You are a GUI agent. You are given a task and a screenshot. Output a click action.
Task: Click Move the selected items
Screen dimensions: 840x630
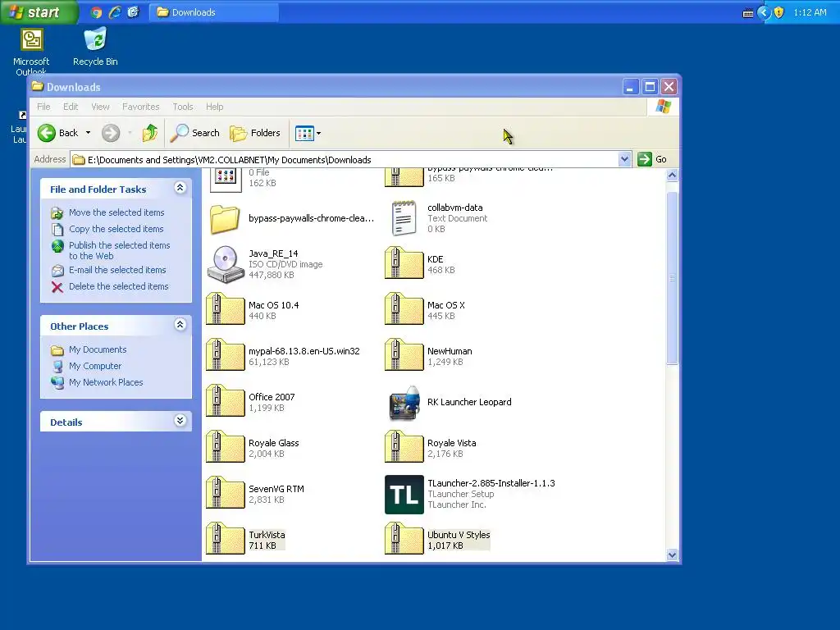116,212
